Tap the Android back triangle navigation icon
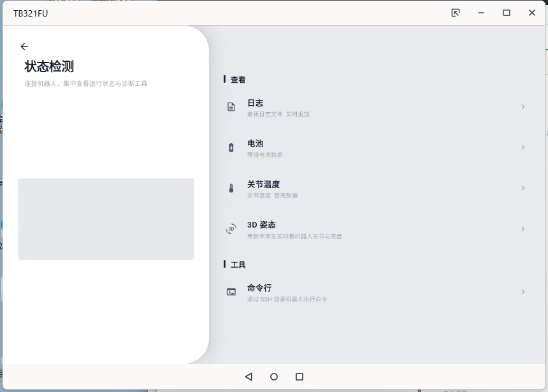 point(249,377)
